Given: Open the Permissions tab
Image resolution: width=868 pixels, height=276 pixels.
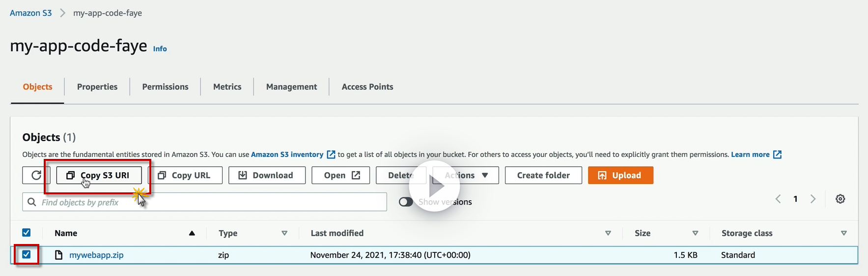Looking at the screenshot, I should click(x=165, y=87).
